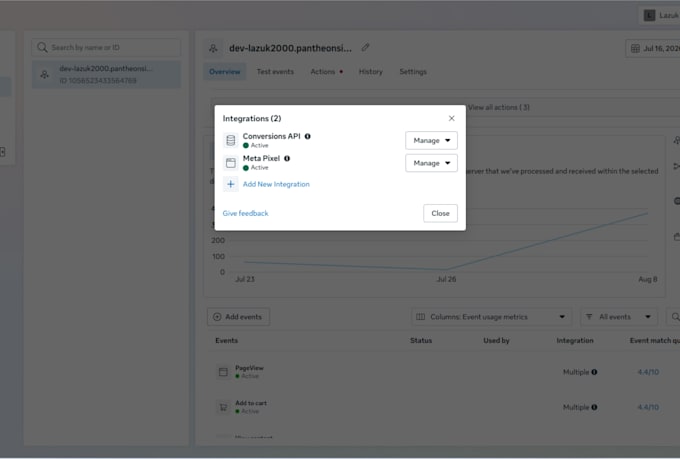
Task: Click the Lazuk account button top right
Action: [660, 15]
